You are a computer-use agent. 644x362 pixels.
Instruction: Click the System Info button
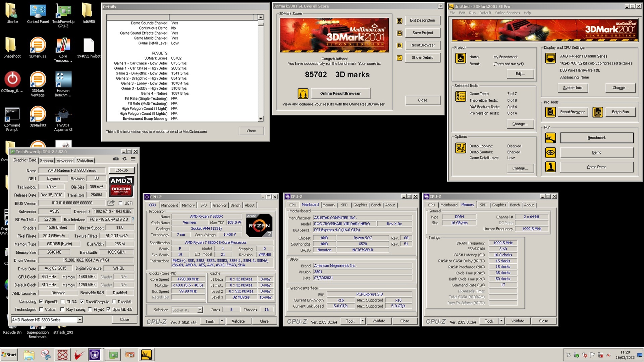[573, 88]
